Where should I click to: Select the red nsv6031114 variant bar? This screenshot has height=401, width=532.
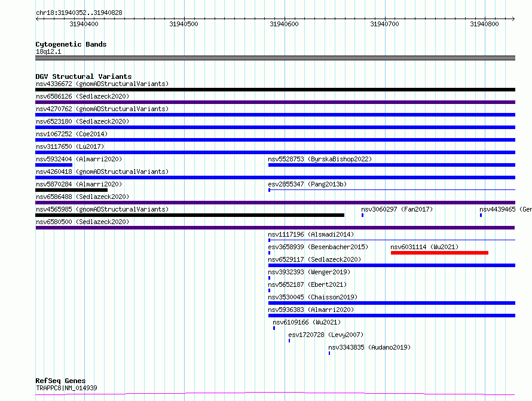[440, 253]
